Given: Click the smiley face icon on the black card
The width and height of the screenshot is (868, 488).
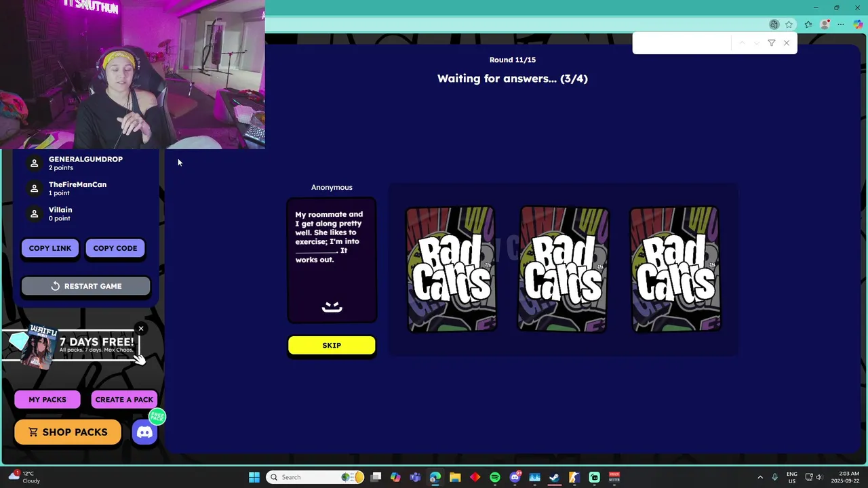Looking at the screenshot, I should tap(332, 307).
